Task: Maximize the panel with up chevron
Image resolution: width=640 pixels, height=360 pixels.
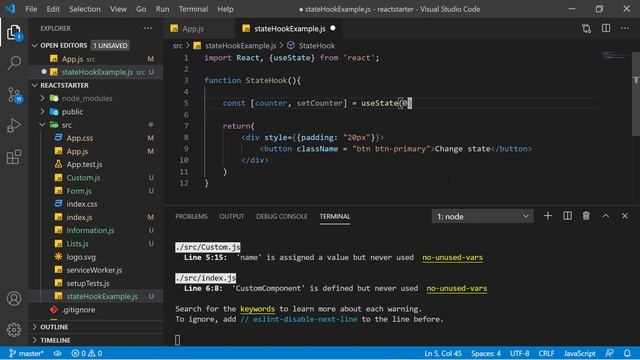Action: pyautogui.click(x=606, y=216)
